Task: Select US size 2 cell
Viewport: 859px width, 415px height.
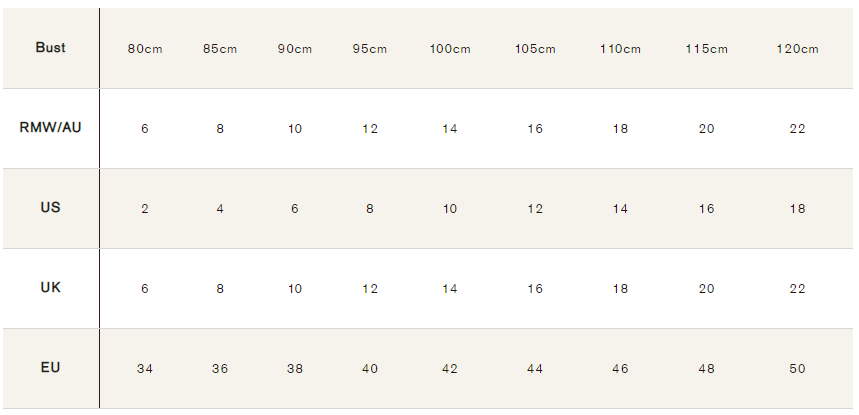Action: coord(145,209)
